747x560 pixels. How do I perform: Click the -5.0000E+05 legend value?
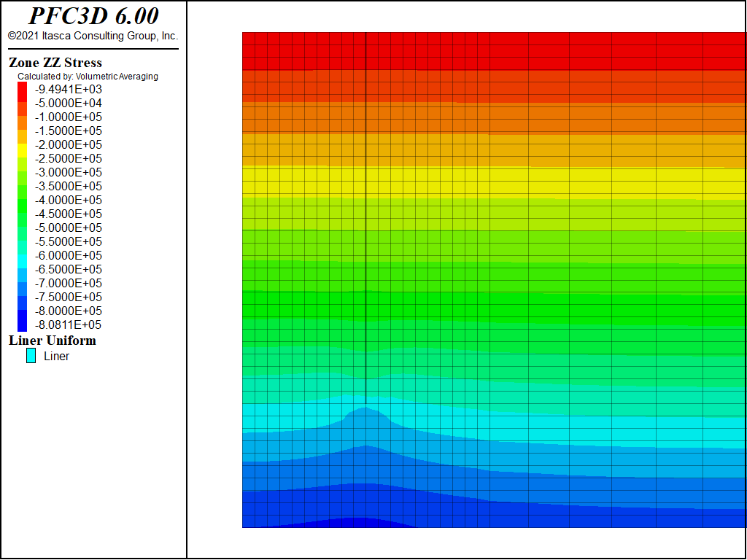[x=68, y=227]
